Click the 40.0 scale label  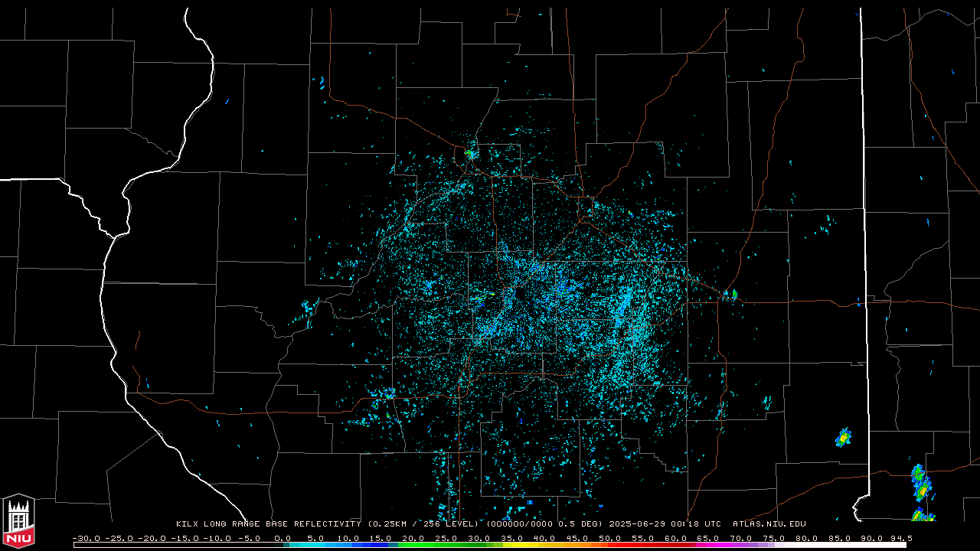click(544, 539)
